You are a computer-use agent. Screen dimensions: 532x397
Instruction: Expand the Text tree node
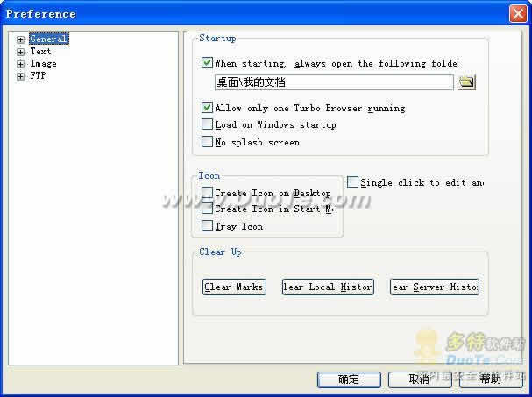(x=20, y=52)
